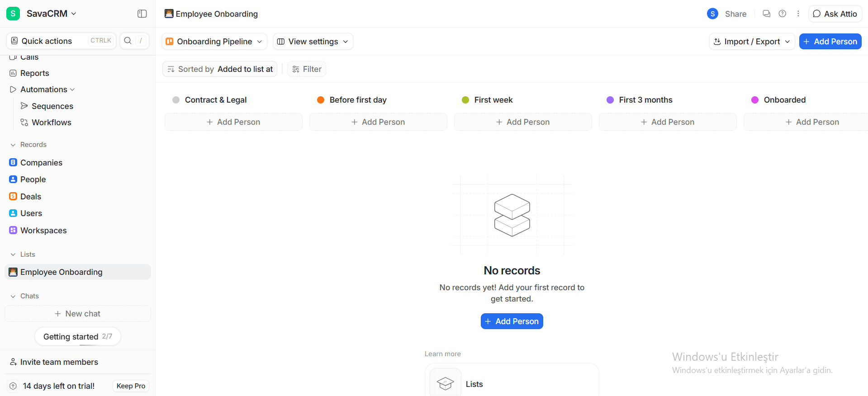Click the Contract & Legal stage header
The image size is (868, 396).
click(x=216, y=100)
